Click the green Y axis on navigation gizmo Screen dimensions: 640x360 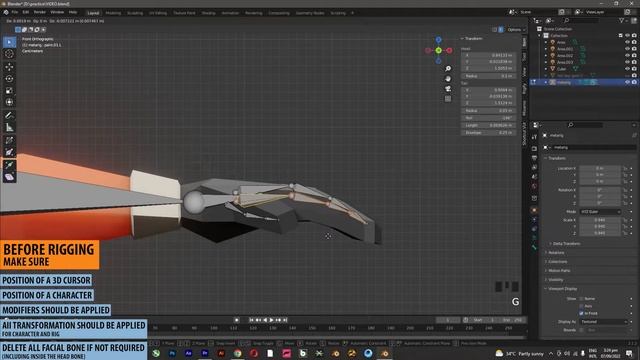tap(438, 50)
